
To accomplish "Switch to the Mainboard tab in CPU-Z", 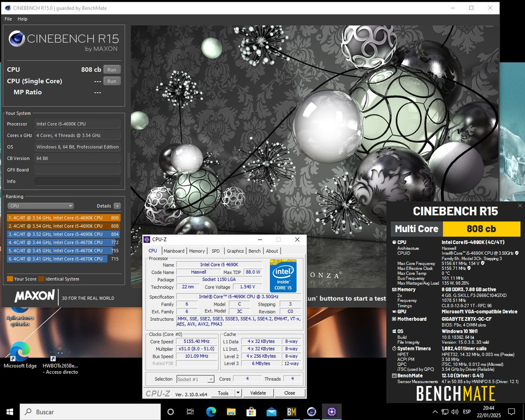I will (174, 251).
